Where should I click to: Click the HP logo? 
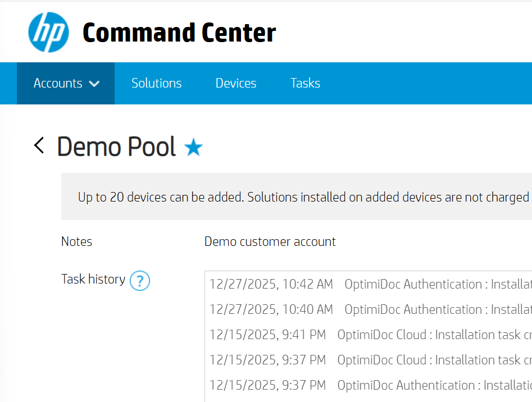click(x=48, y=33)
